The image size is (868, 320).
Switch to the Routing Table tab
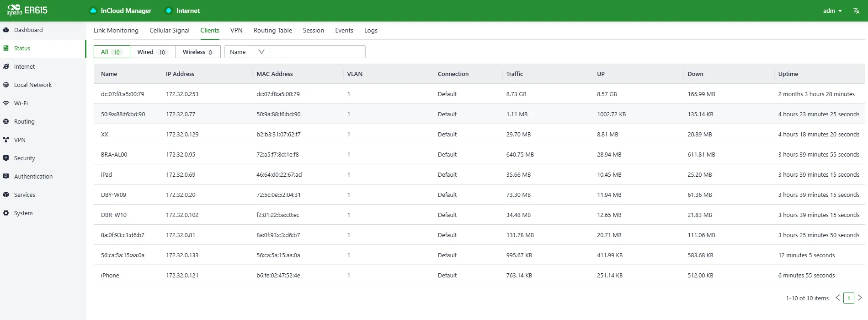(x=273, y=30)
